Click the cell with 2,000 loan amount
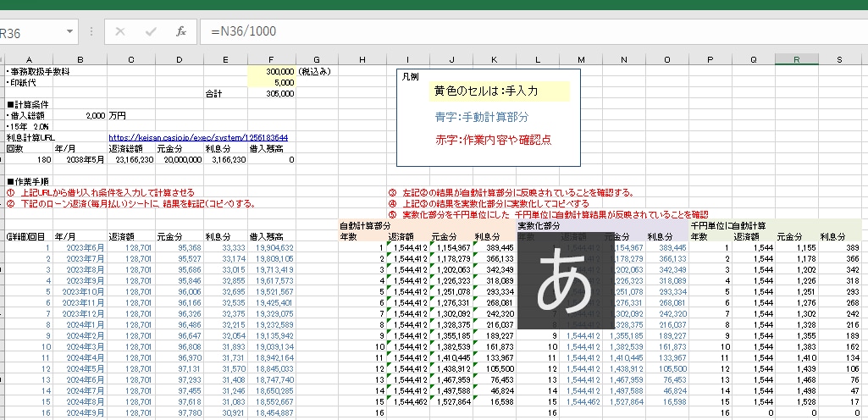 tap(80, 115)
